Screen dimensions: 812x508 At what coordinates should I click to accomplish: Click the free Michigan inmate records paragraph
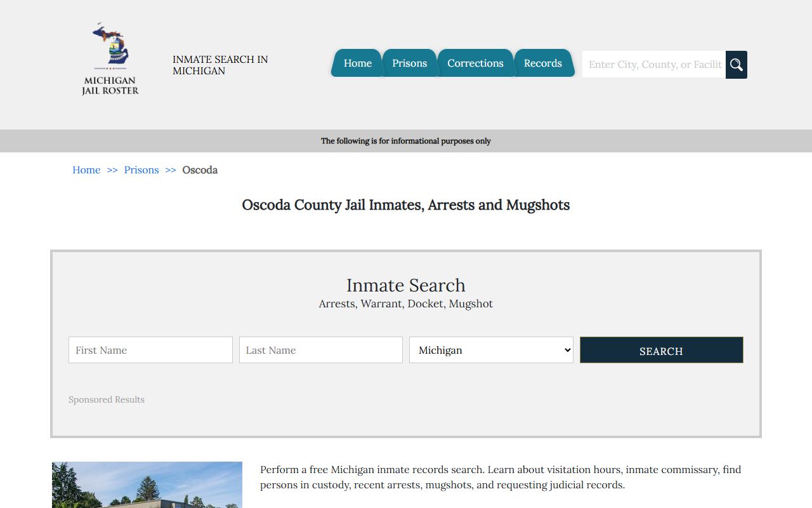click(x=501, y=477)
